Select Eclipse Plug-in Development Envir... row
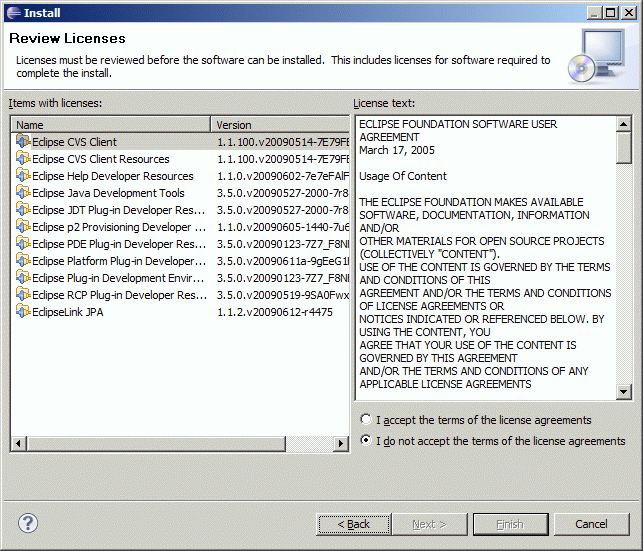 click(180, 278)
